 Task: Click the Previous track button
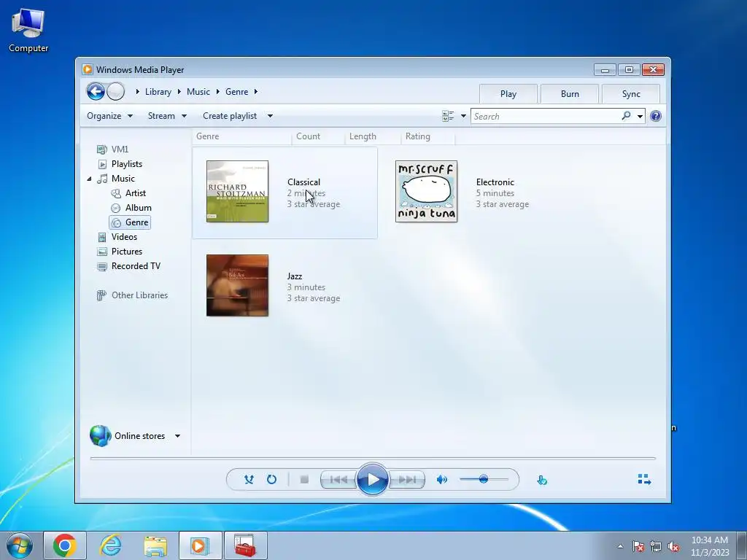(x=338, y=480)
